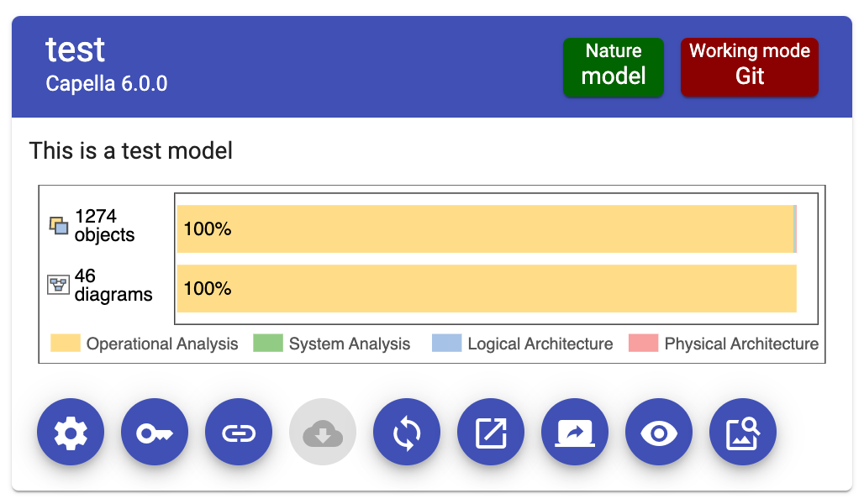
Task: Click the link chain icon button
Action: click(x=239, y=433)
